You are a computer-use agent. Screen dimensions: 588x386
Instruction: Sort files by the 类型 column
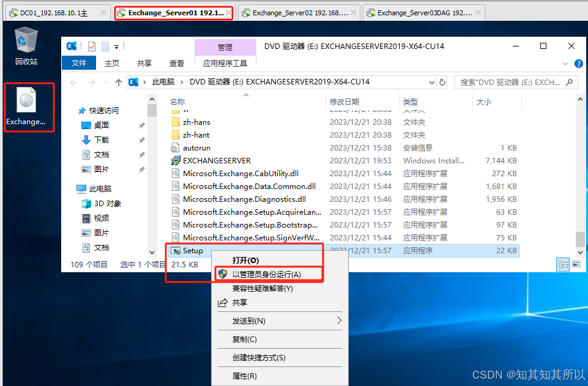coord(410,102)
